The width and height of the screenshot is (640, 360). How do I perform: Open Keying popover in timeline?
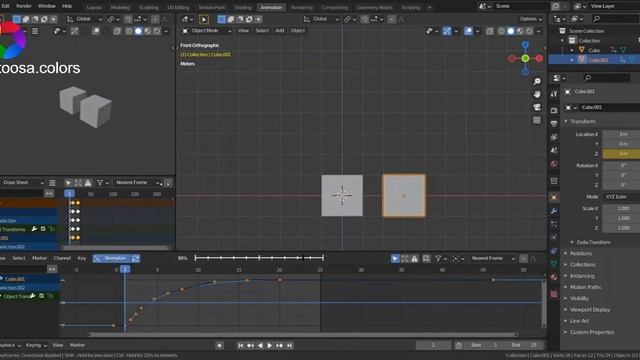36,345
